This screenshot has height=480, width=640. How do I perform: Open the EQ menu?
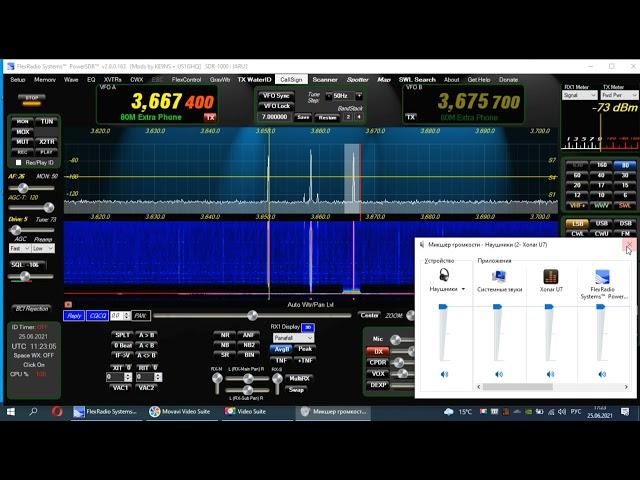(91, 80)
